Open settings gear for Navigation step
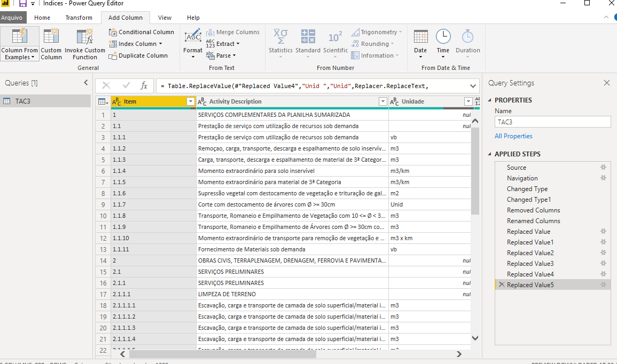 coord(603,178)
